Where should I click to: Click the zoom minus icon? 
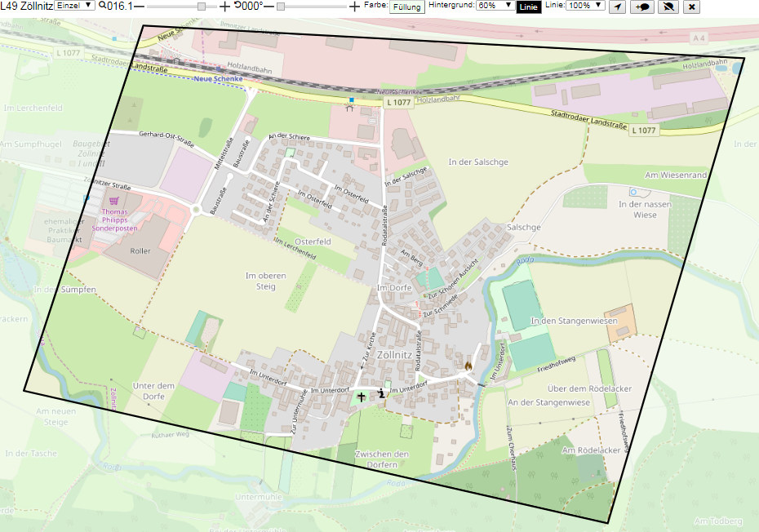coord(140,7)
